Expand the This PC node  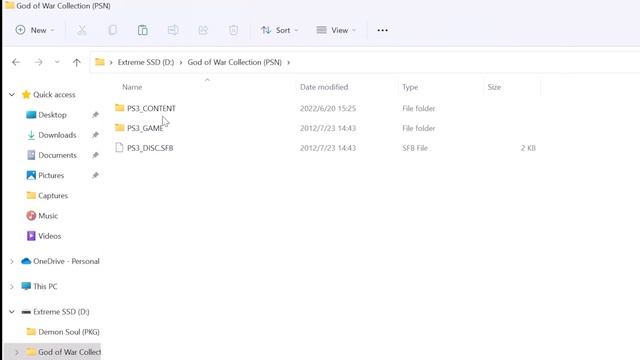[12, 287]
